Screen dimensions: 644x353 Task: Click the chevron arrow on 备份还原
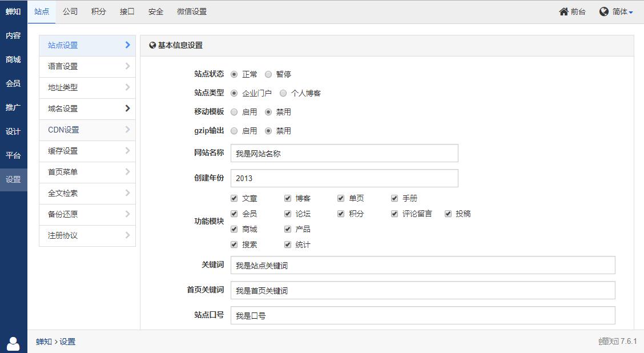pos(127,214)
